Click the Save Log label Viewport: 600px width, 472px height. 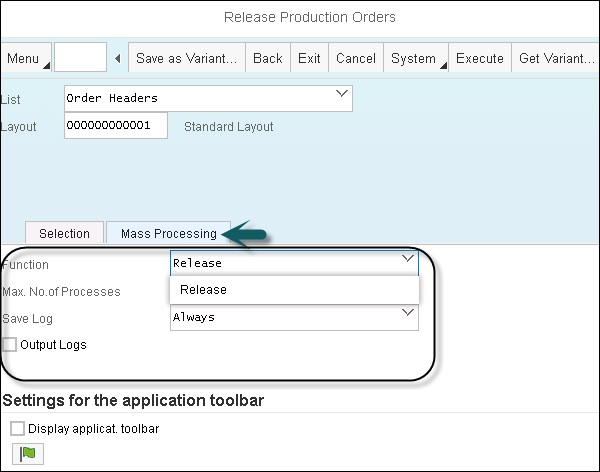(x=27, y=319)
